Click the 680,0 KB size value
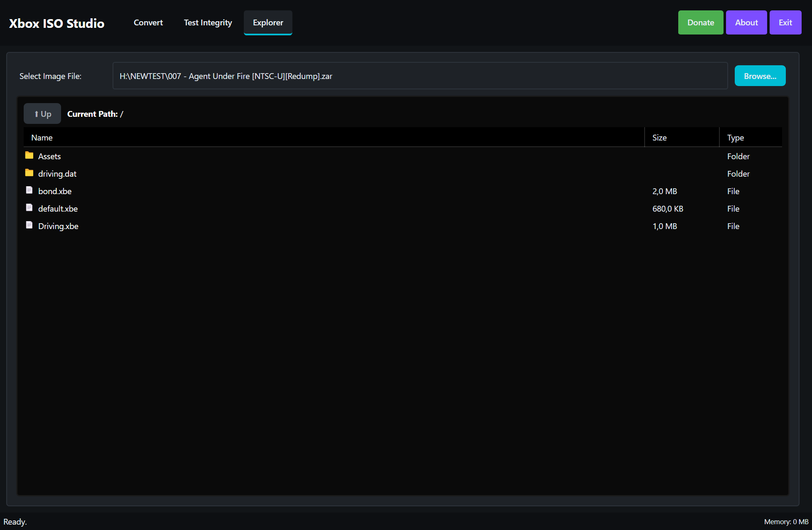This screenshot has width=812, height=530. coord(667,209)
